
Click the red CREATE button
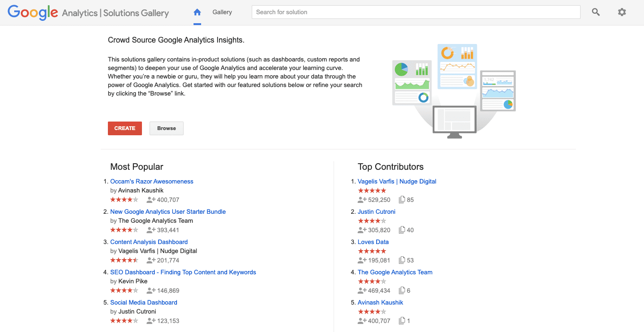click(125, 128)
